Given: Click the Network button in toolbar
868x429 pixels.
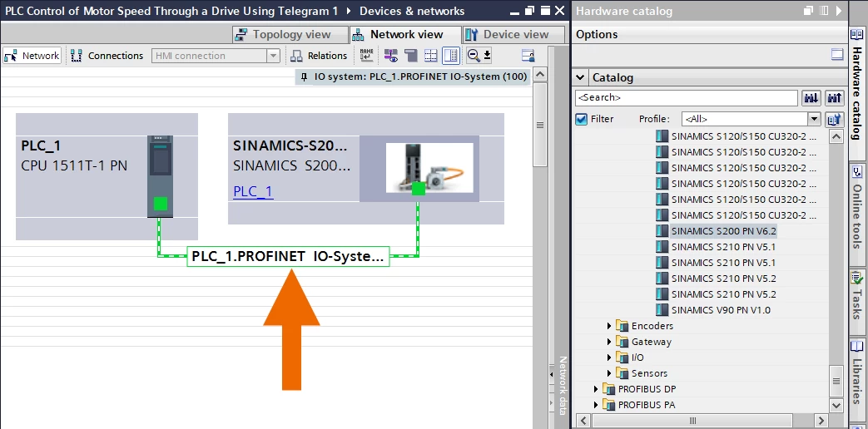Looking at the screenshot, I should click(x=32, y=55).
